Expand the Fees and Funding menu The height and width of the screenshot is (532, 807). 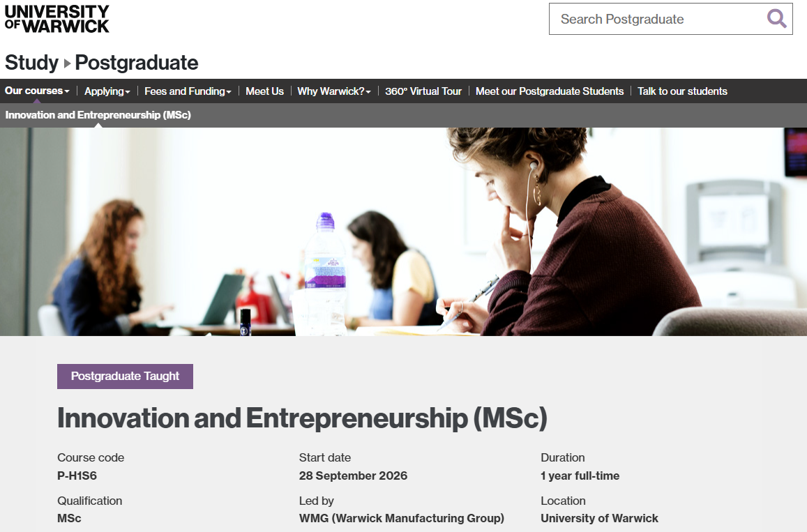coord(188,91)
